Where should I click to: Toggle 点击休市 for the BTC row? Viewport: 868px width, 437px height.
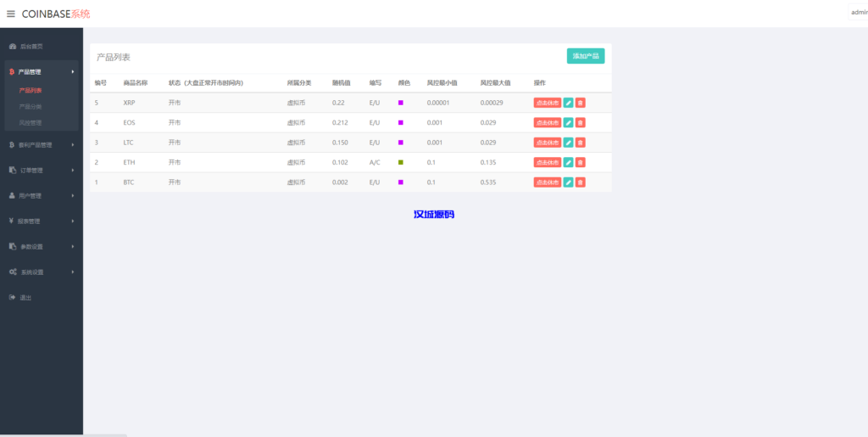click(x=547, y=182)
